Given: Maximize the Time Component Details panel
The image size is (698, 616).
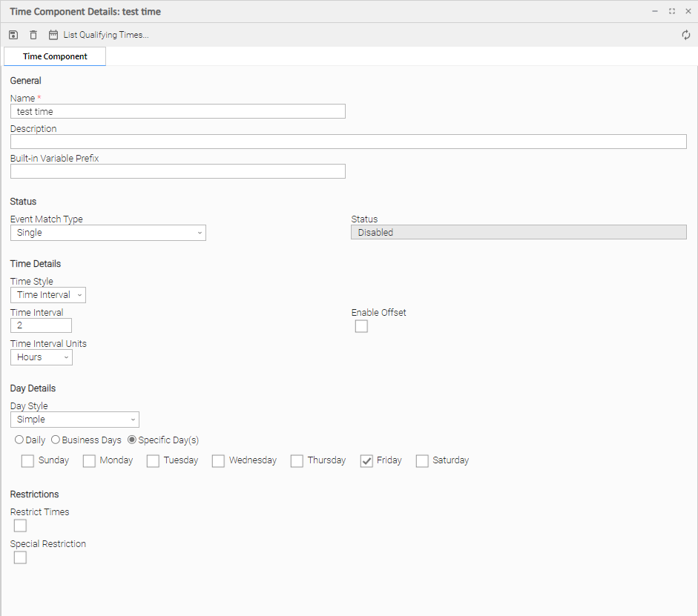Looking at the screenshot, I should click(671, 12).
